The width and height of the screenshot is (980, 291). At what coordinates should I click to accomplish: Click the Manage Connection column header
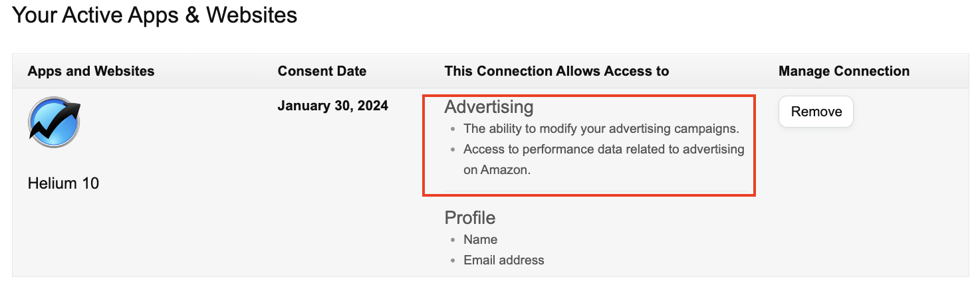point(844,71)
